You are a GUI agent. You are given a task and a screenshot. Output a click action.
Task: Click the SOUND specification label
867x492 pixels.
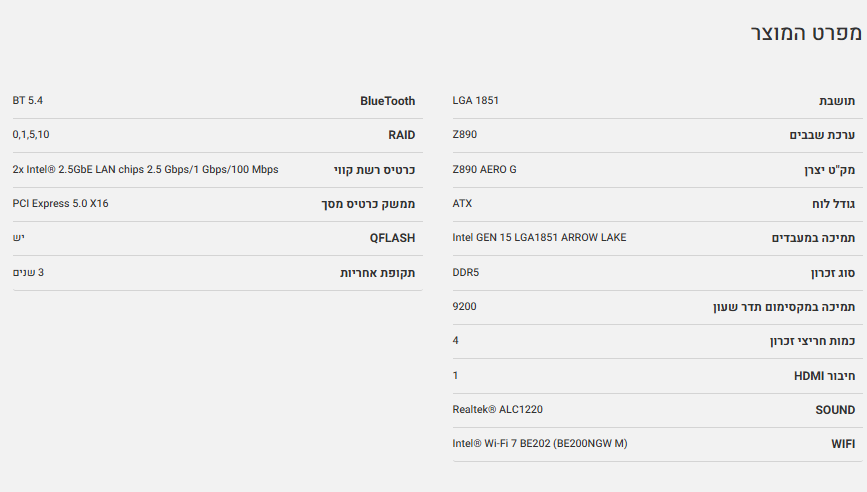click(x=835, y=410)
